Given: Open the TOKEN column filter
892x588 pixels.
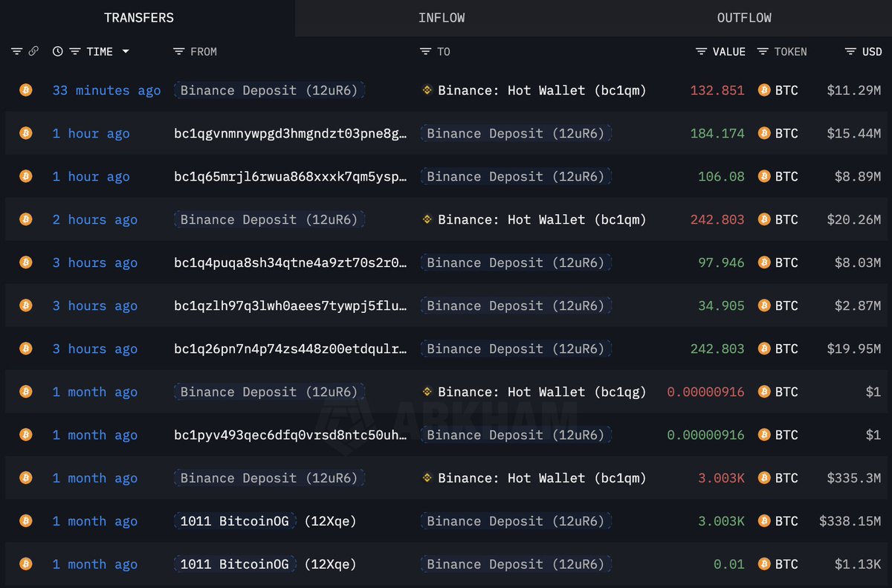Looking at the screenshot, I should pyautogui.click(x=763, y=51).
